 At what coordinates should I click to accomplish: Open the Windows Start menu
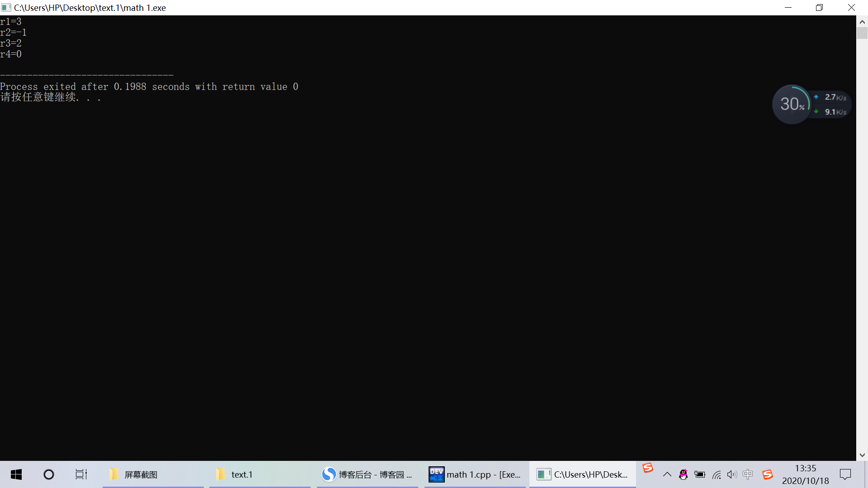pos(16,474)
